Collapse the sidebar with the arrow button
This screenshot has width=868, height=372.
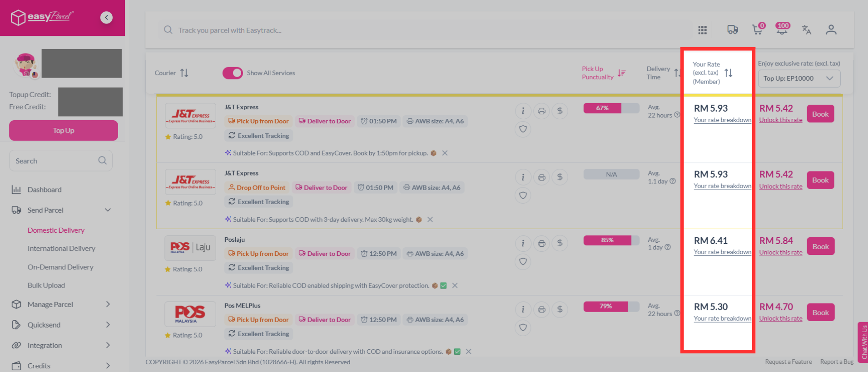pos(106,17)
